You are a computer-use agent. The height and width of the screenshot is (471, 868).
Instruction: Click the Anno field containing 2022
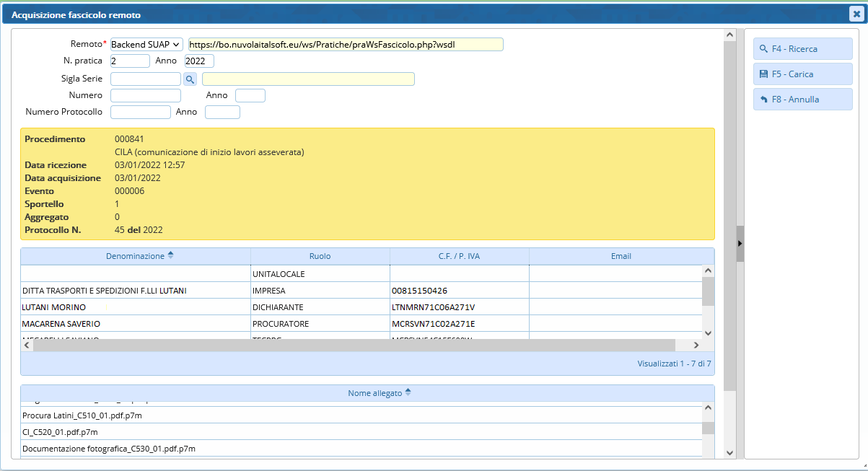[199, 61]
